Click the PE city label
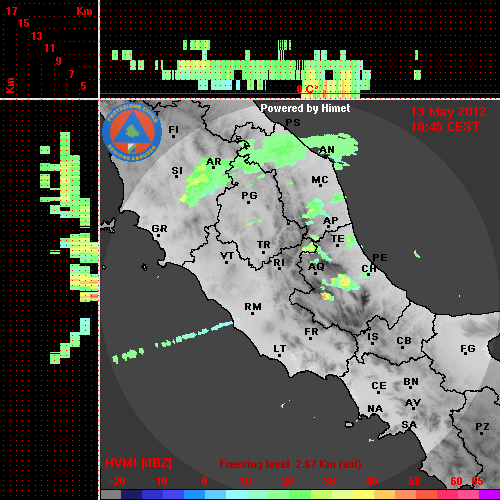This screenshot has width=500, height=500. pyautogui.click(x=380, y=258)
